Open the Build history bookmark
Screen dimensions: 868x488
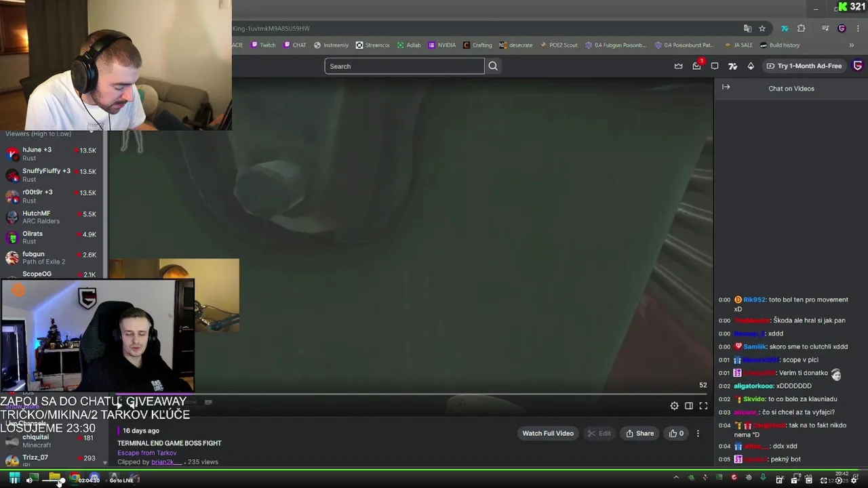(780, 45)
